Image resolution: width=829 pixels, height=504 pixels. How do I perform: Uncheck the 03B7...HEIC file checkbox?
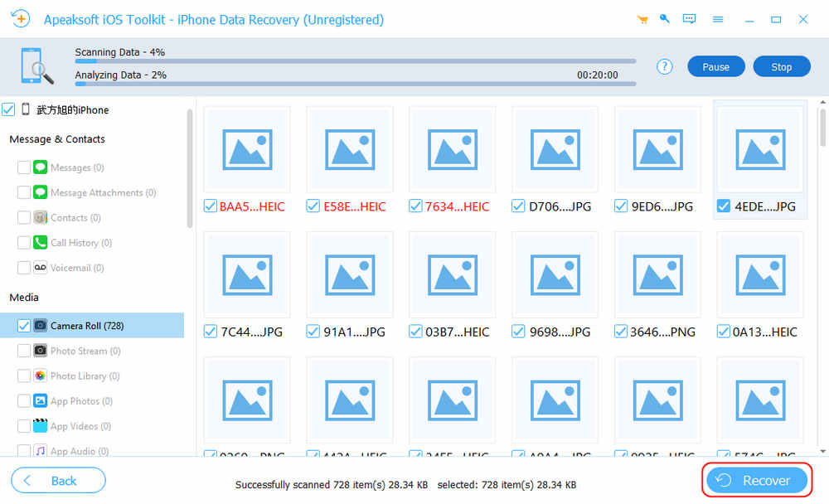click(415, 332)
